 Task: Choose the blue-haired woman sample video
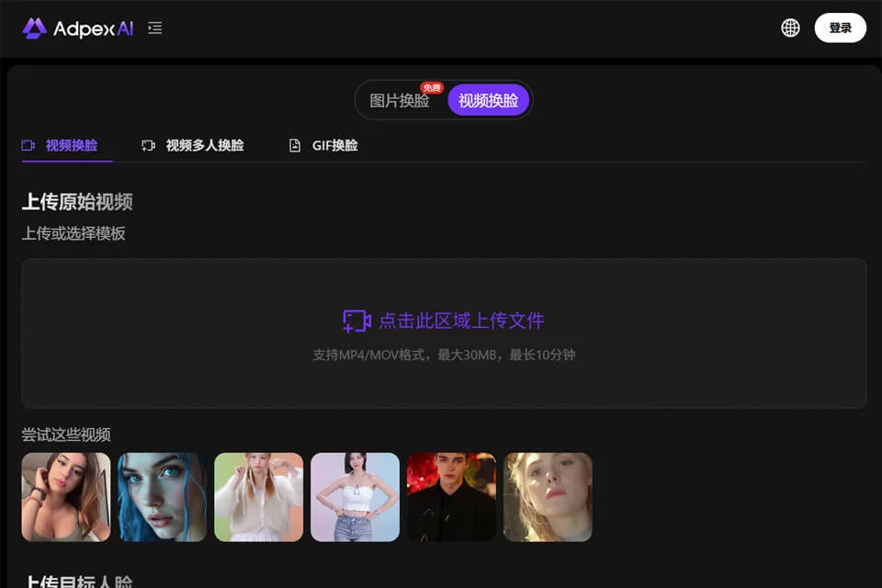[162, 497]
